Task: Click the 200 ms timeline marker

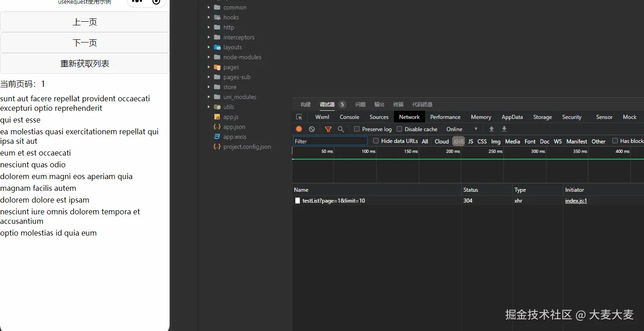Action: pyautogui.click(x=453, y=151)
